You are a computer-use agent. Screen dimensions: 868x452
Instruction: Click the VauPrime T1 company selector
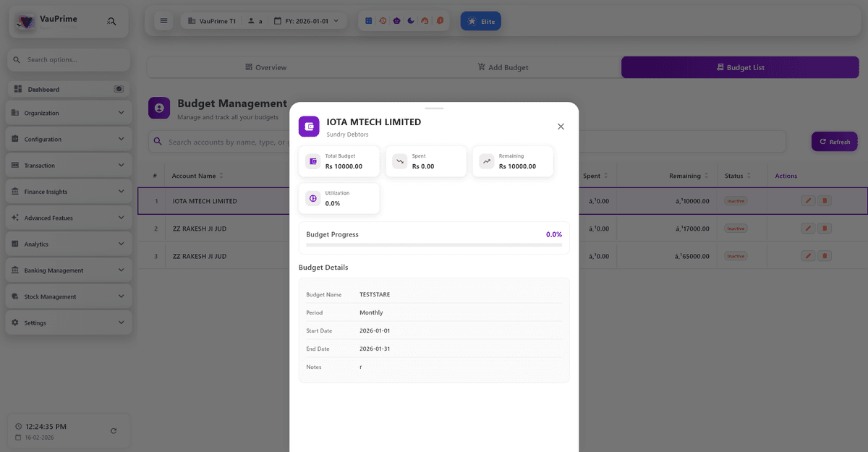pyautogui.click(x=211, y=21)
